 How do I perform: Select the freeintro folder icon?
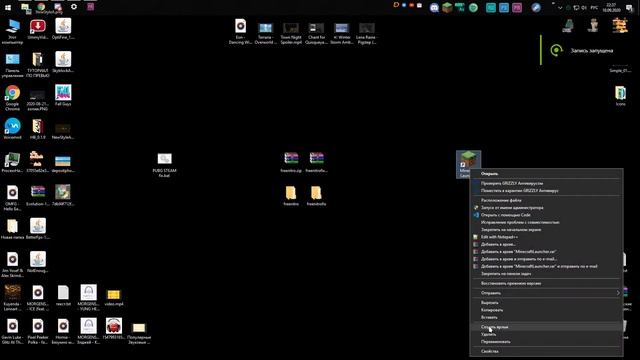(291, 196)
